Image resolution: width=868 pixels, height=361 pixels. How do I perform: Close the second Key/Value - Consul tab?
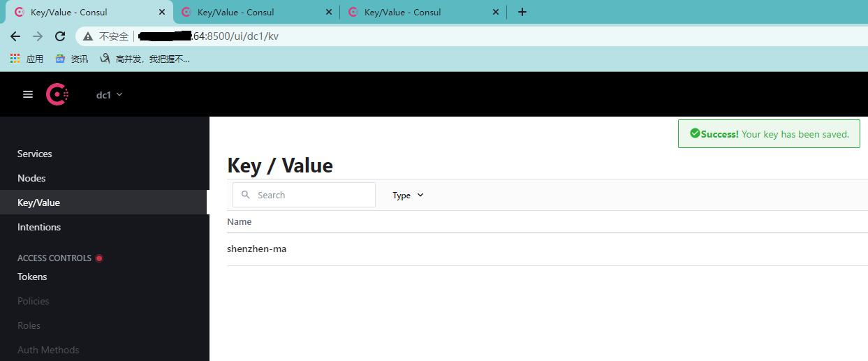pos(329,12)
